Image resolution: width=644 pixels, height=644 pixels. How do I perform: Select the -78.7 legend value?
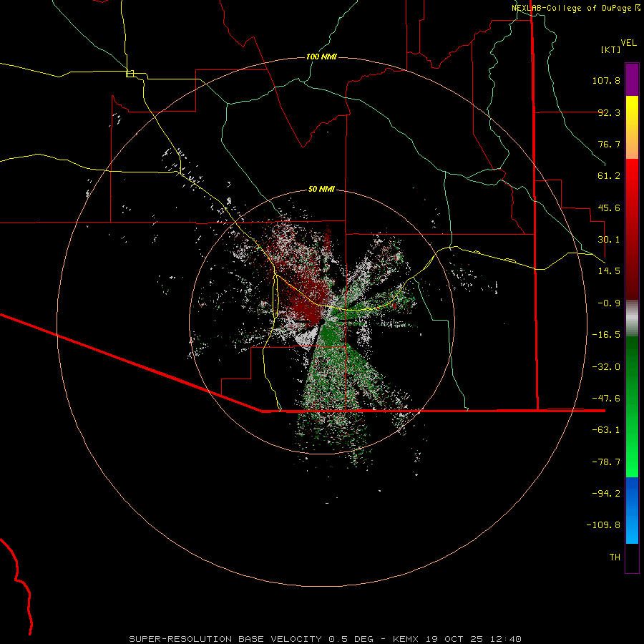606,462
